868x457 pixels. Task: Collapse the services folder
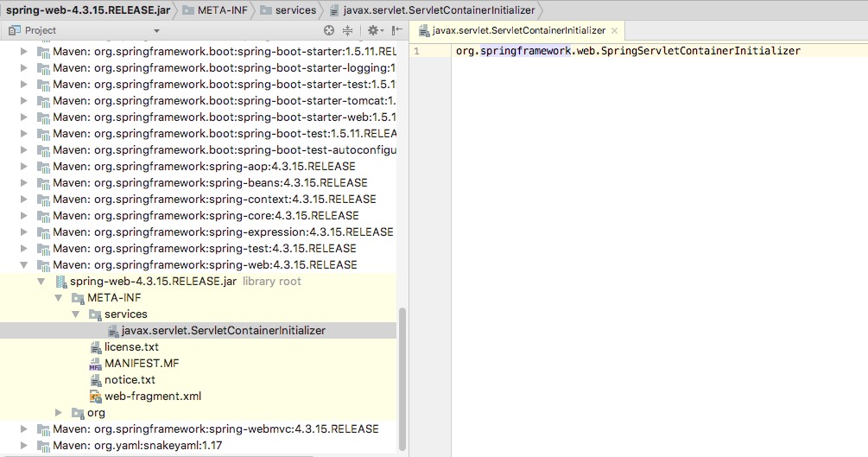tap(75, 314)
